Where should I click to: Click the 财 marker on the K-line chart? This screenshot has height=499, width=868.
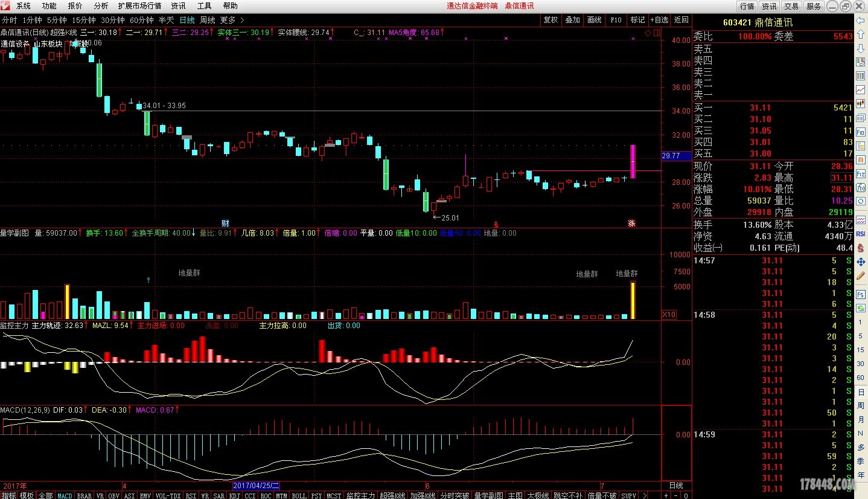pos(225,223)
